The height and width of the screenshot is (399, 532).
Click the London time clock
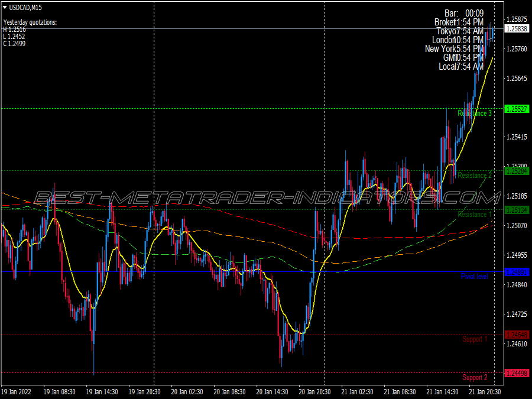pyautogui.click(x=458, y=40)
